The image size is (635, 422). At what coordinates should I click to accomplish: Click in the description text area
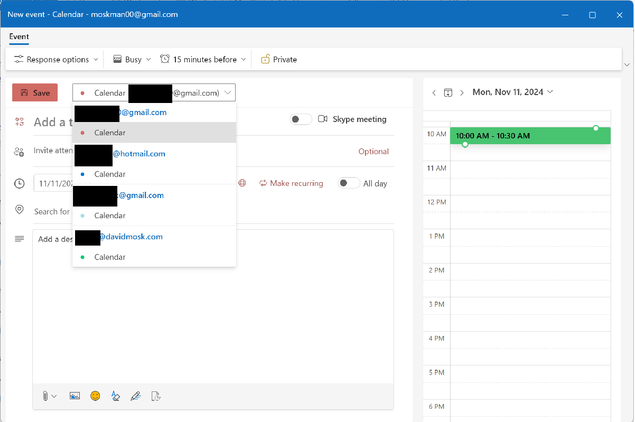click(x=213, y=308)
